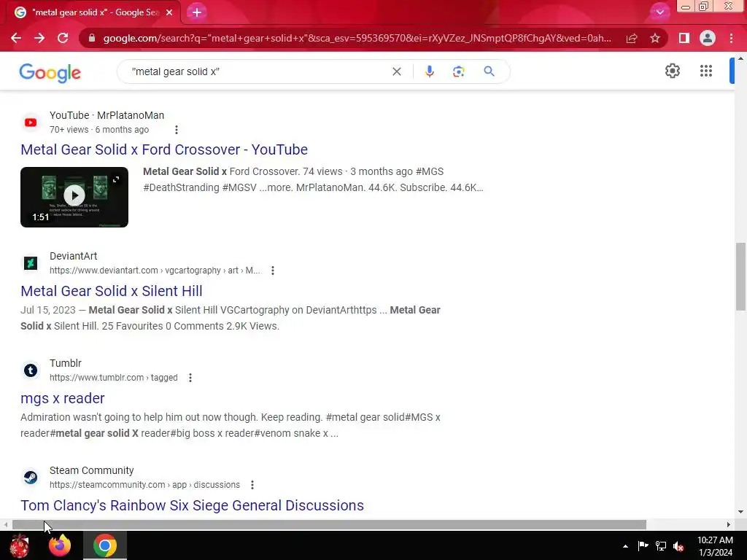This screenshot has width=747, height=560.
Task: Open the clock showing 10:27 AM
Action: [715, 546]
